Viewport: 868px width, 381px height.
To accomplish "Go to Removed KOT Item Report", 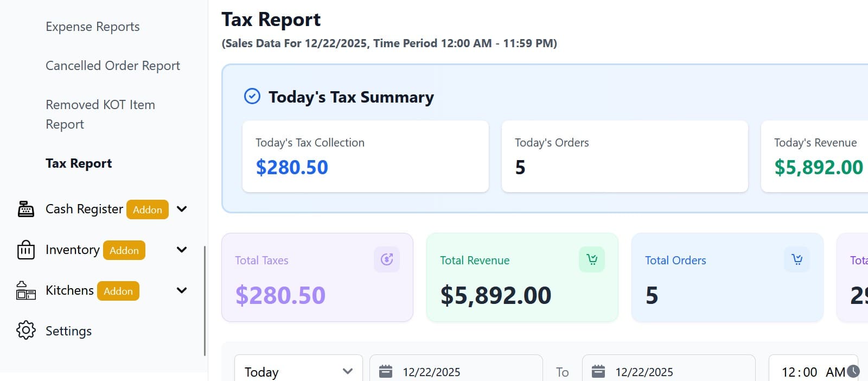I will click(100, 115).
